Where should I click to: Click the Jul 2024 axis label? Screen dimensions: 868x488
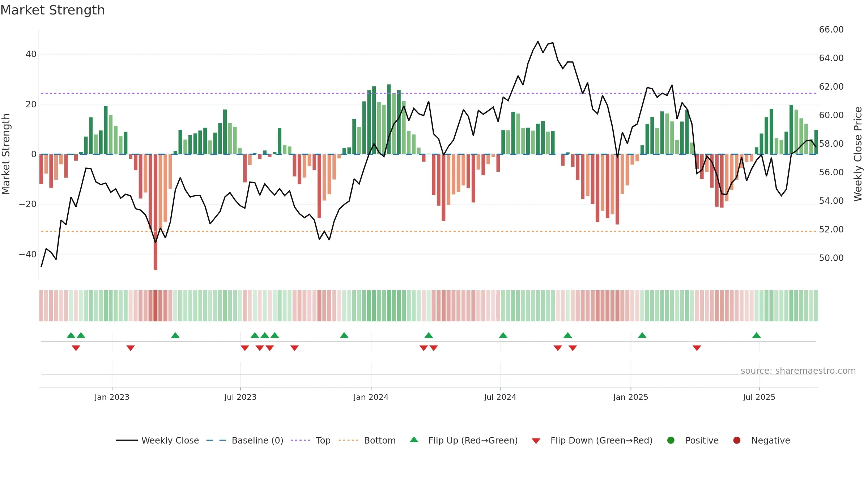coord(500,397)
